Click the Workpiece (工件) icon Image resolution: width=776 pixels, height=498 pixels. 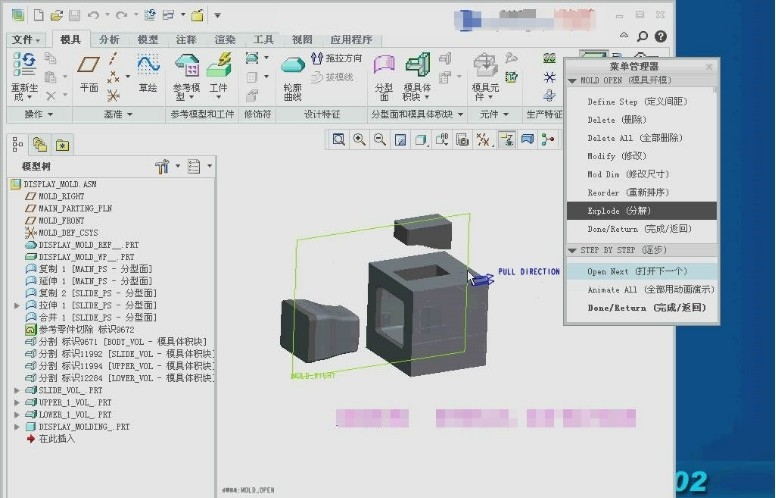tap(218, 65)
